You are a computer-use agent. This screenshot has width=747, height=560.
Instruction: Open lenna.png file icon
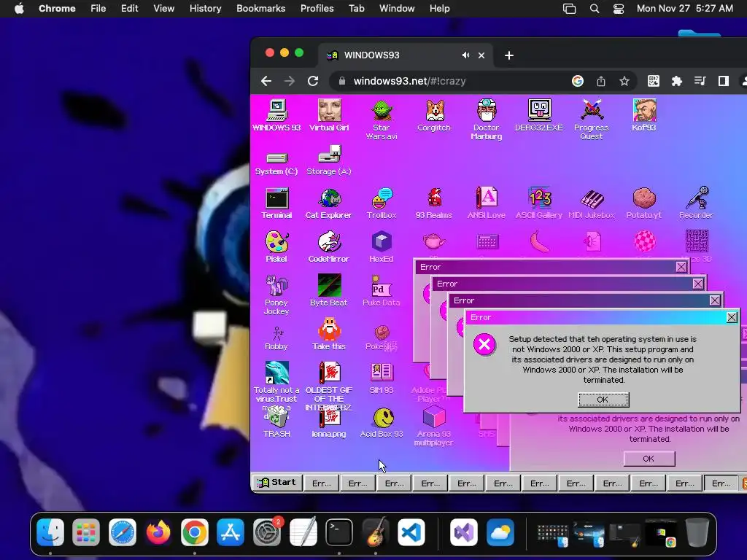(329, 422)
